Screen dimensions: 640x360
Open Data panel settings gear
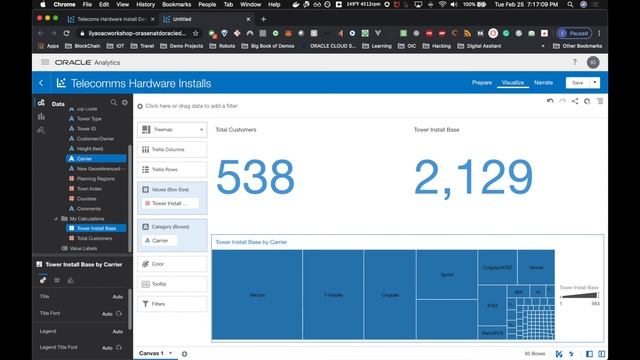tap(124, 102)
